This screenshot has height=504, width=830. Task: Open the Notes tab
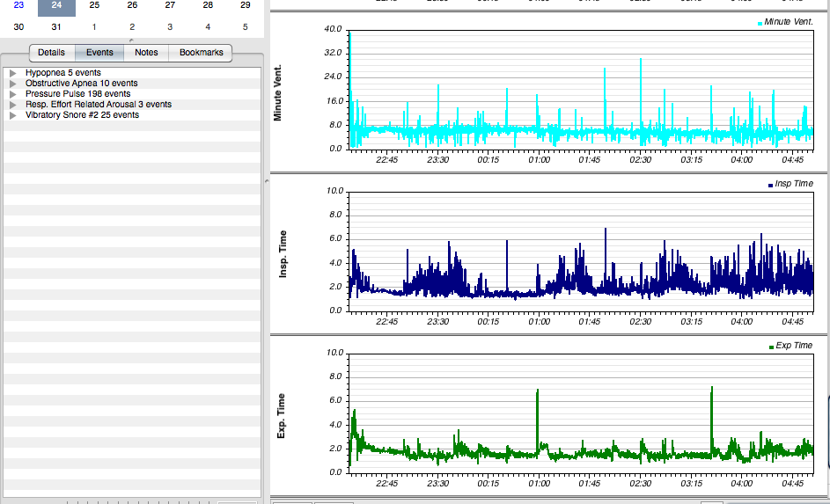[146, 53]
